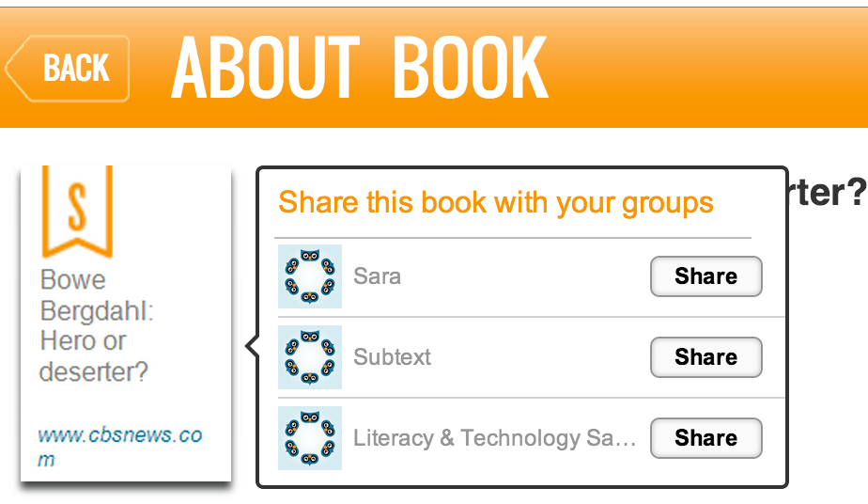Click the divider line under the share heading

point(513,238)
